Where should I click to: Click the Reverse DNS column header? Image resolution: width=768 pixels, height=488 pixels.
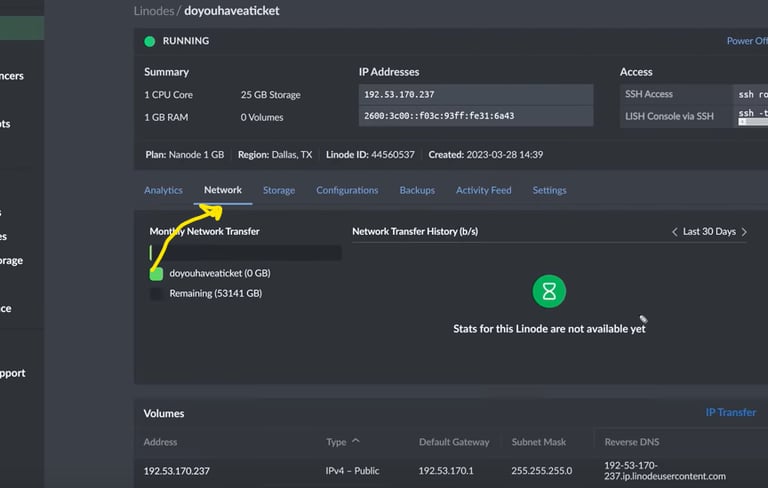[x=631, y=442]
